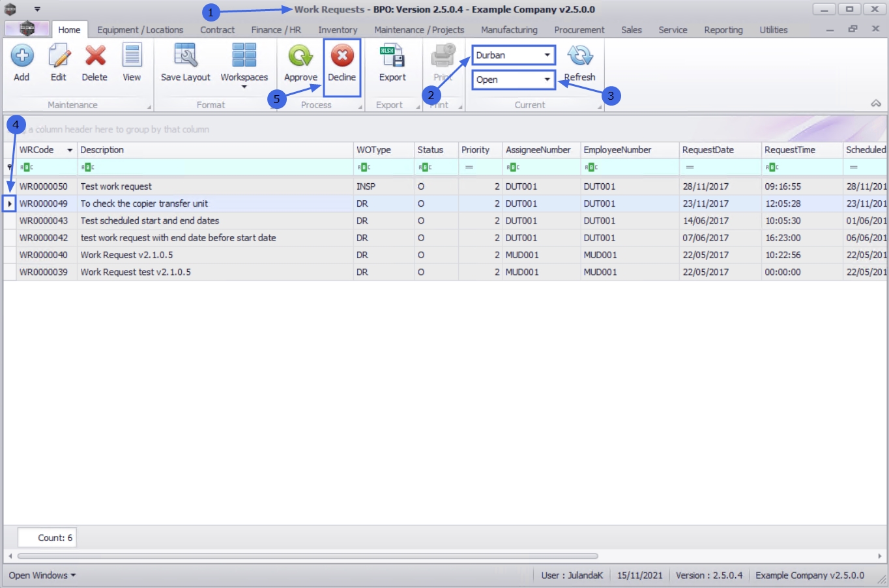Select the WR0000049 work request code
889x588 pixels.
click(44, 203)
